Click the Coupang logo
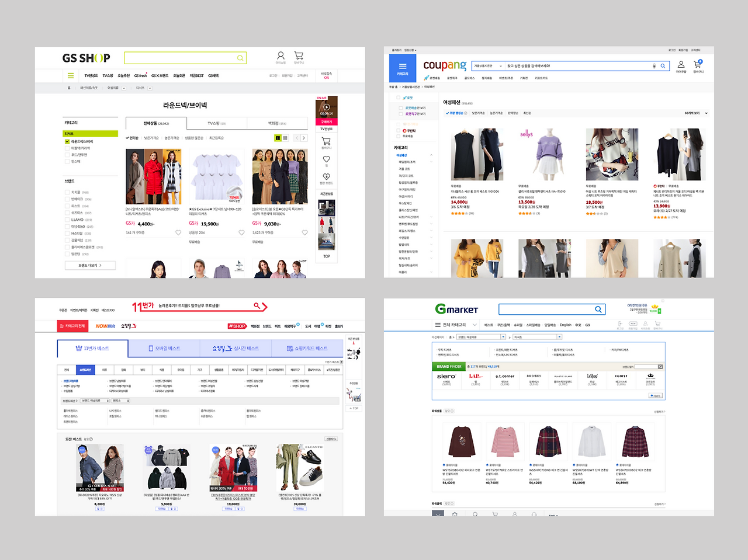Viewport: 748px width, 560px height. click(445, 65)
